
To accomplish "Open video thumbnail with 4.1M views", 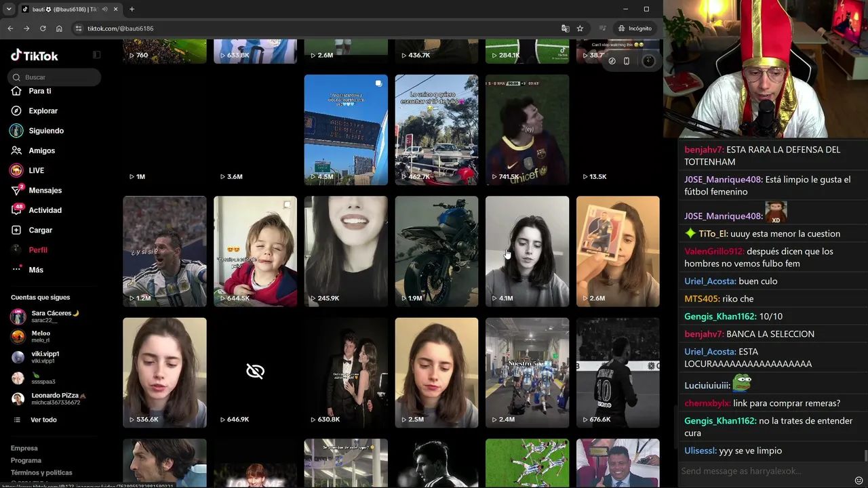I will point(528,251).
